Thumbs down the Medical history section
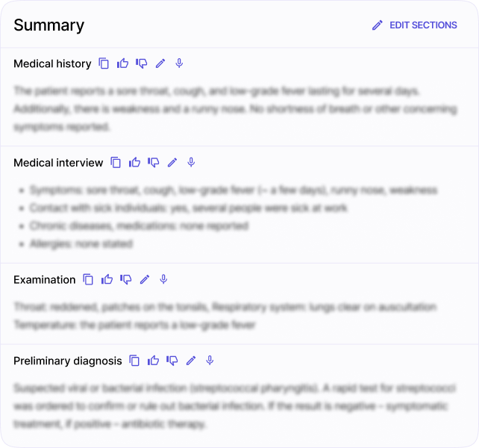The width and height of the screenshot is (479, 448). click(142, 63)
